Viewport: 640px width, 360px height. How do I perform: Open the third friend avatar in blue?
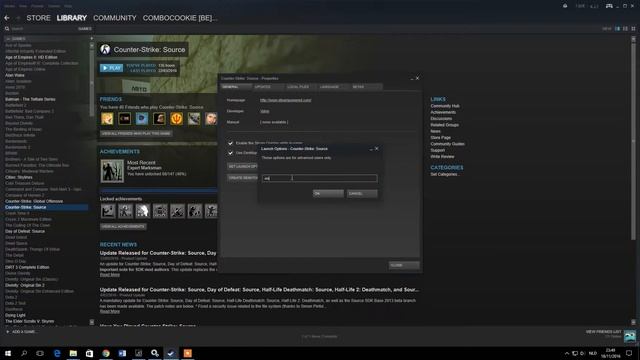coord(142,118)
